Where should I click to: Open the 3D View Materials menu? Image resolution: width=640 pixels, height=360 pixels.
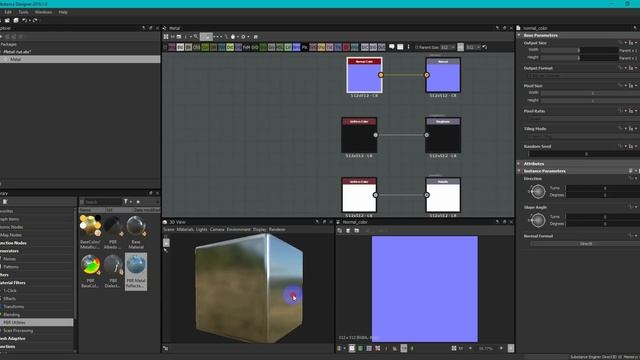click(185, 229)
